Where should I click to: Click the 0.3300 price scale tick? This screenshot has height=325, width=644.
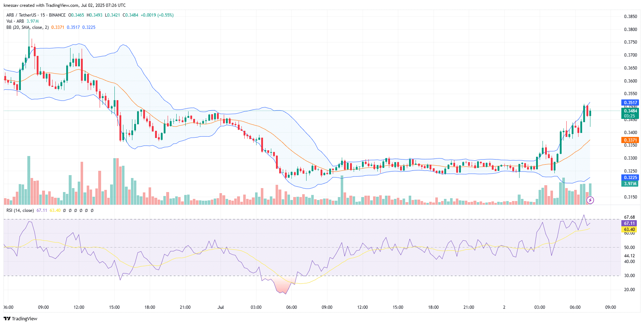coord(630,158)
